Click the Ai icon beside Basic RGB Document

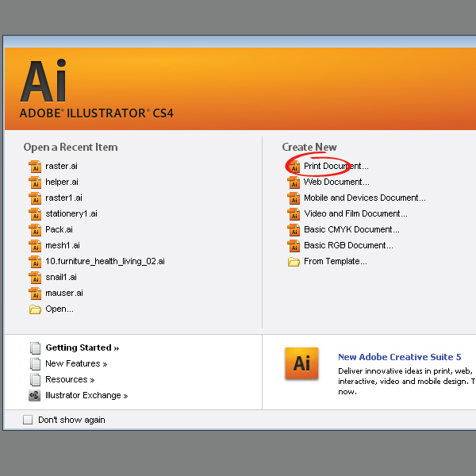(294, 246)
